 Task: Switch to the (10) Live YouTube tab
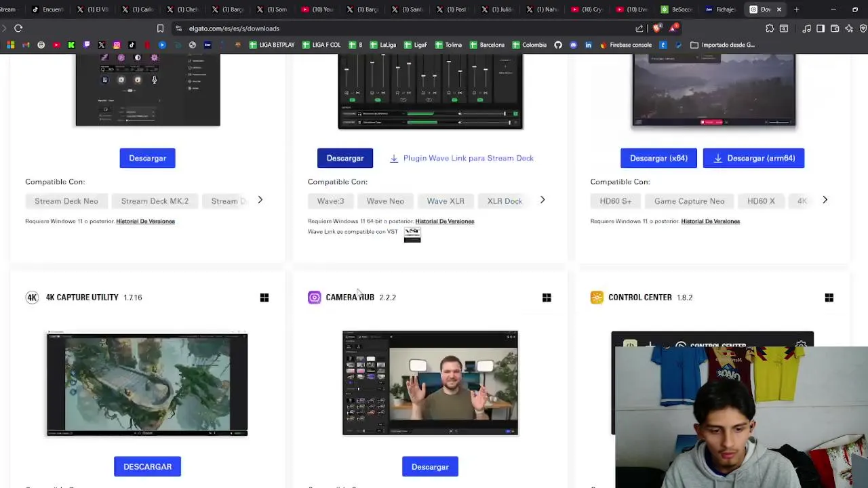pyautogui.click(x=631, y=9)
